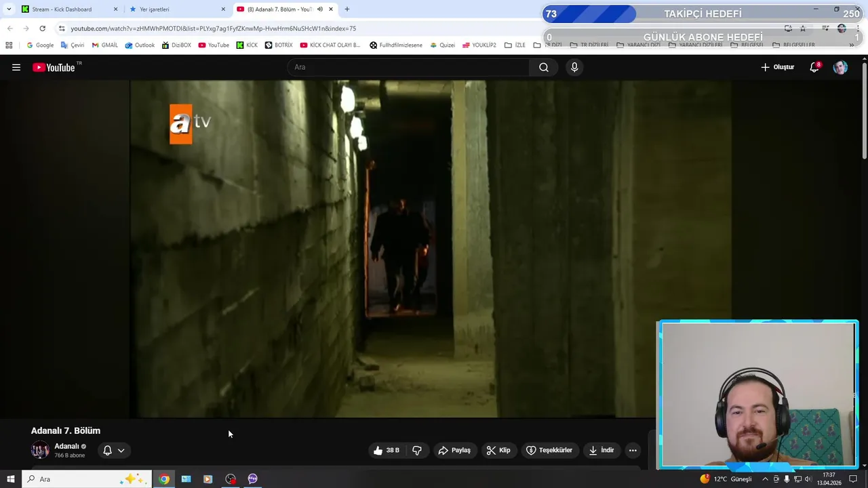Open GMAİL bookmark

[105, 45]
